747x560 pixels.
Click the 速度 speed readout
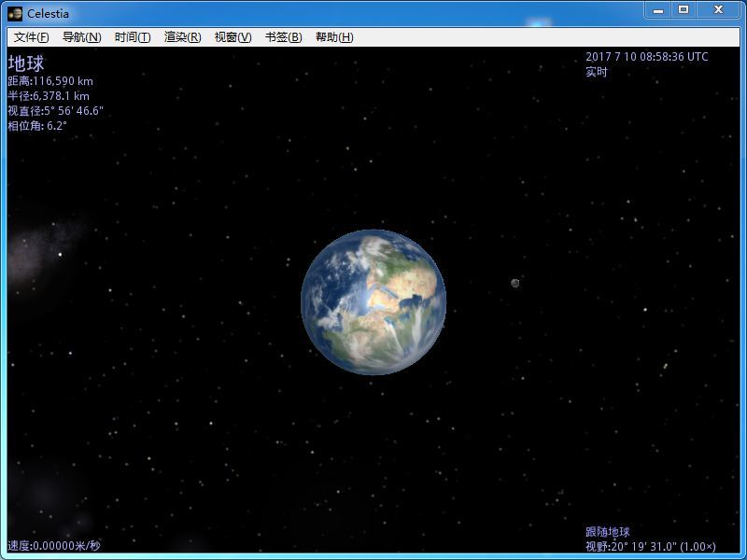53,546
